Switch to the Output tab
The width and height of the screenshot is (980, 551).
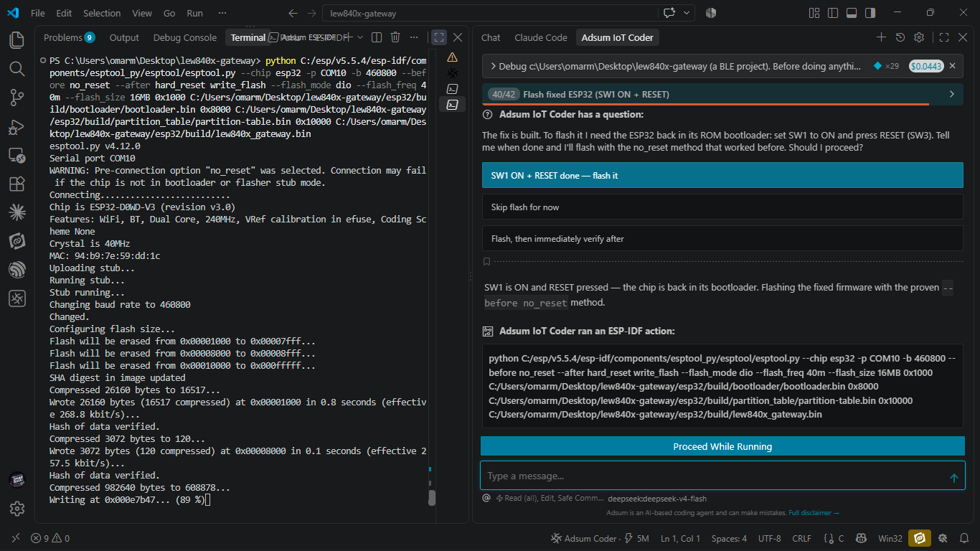coord(124,37)
